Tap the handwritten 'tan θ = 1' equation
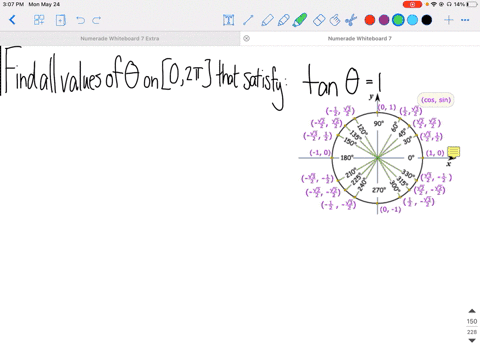 (x=342, y=81)
